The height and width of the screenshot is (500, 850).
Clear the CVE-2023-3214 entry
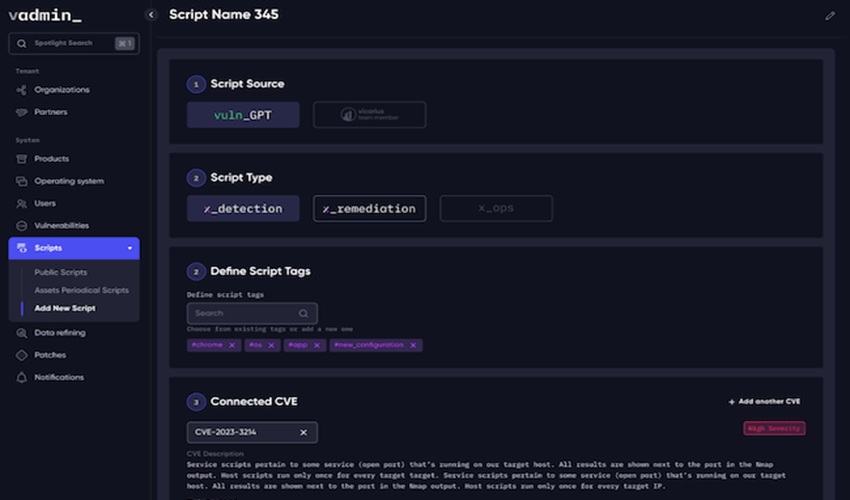click(304, 432)
